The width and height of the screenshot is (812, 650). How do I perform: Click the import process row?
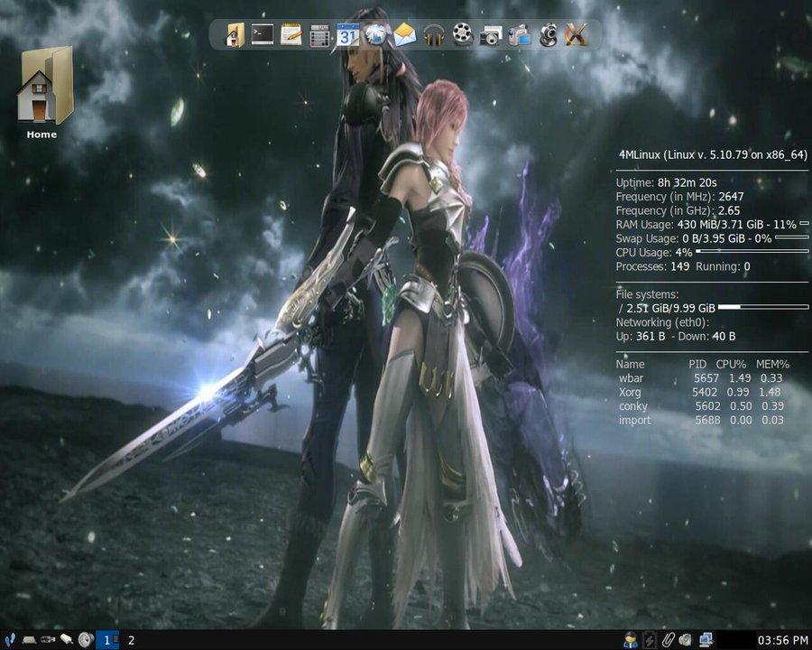coord(700,421)
